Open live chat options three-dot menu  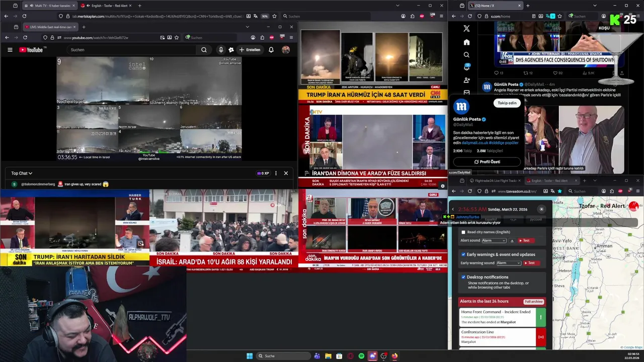tap(276, 173)
